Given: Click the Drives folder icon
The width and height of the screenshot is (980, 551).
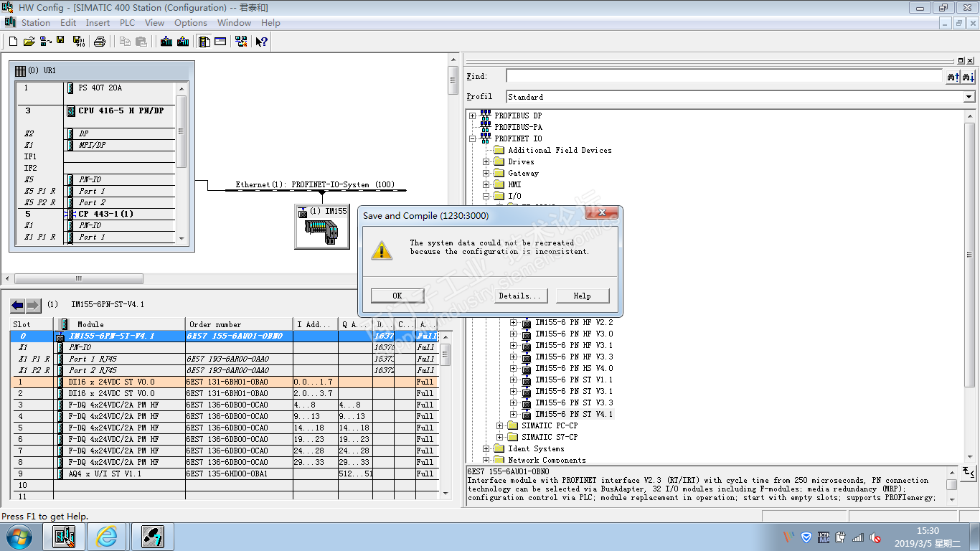Looking at the screenshot, I should [499, 161].
